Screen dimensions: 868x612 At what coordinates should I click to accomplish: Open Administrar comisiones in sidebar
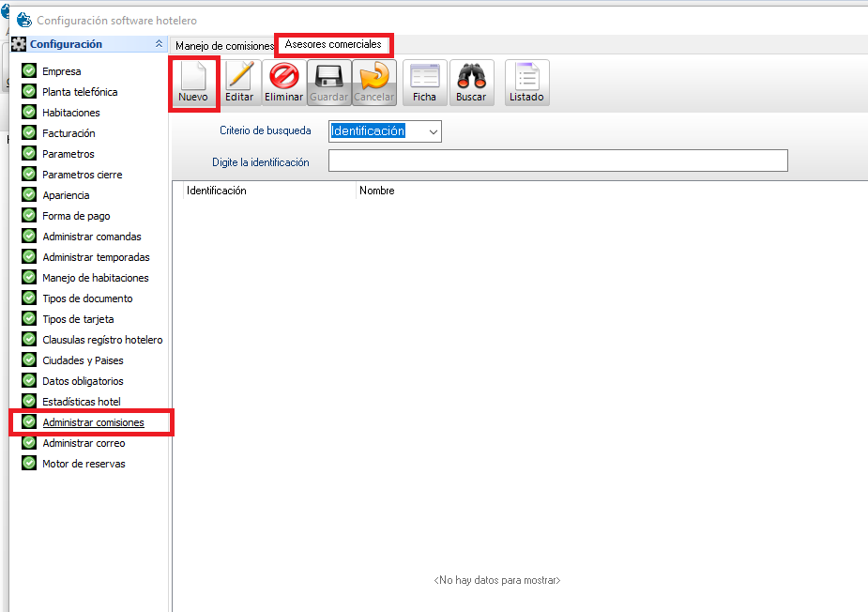pyautogui.click(x=93, y=422)
